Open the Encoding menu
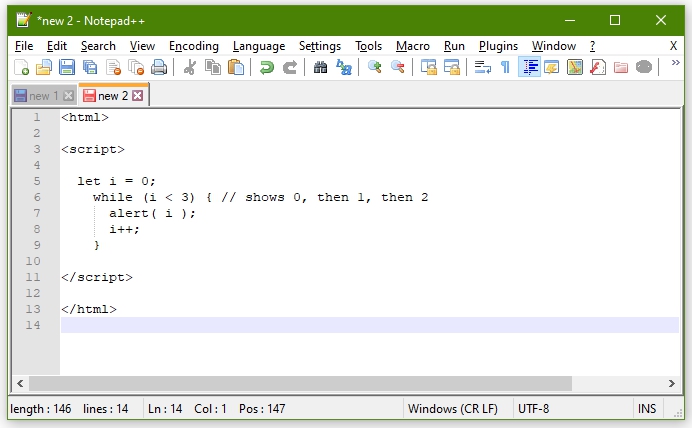Viewport: 692px width, 428px height. point(194,46)
